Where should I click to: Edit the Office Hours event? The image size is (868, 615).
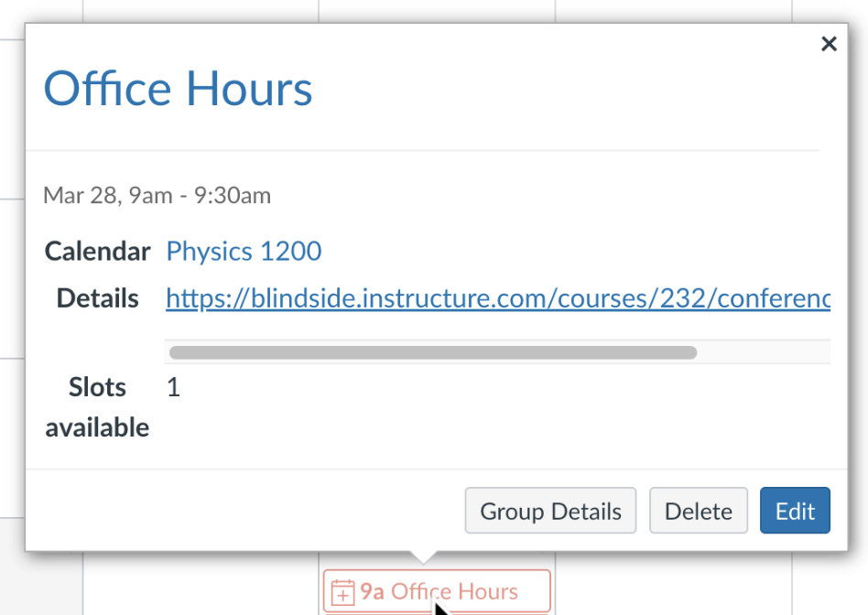coord(795,511)
